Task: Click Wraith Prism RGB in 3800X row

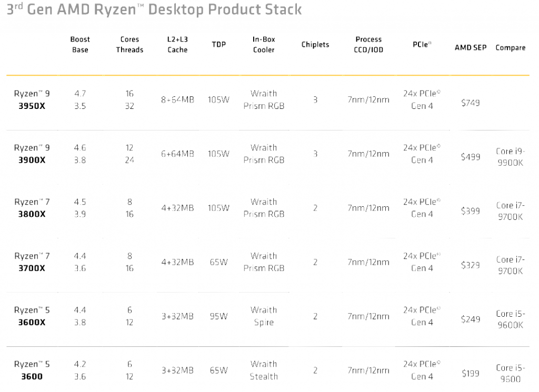Action: coord(264,208)
